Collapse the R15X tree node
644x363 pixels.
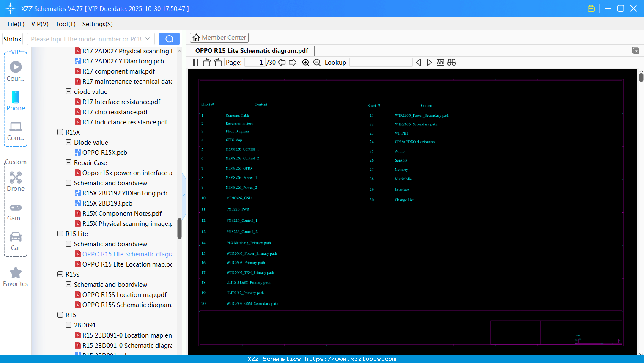(60, 132)
